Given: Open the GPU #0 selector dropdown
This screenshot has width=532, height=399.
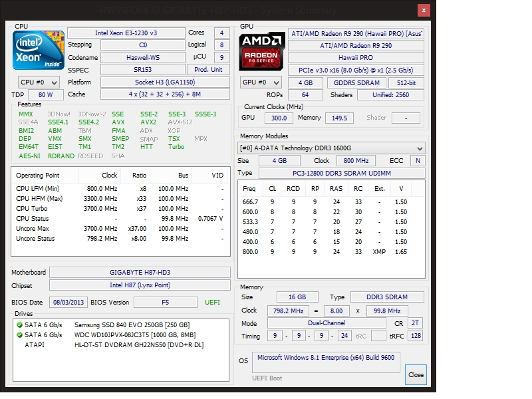Looking at the screenshot, I should [x=261, y=82].
